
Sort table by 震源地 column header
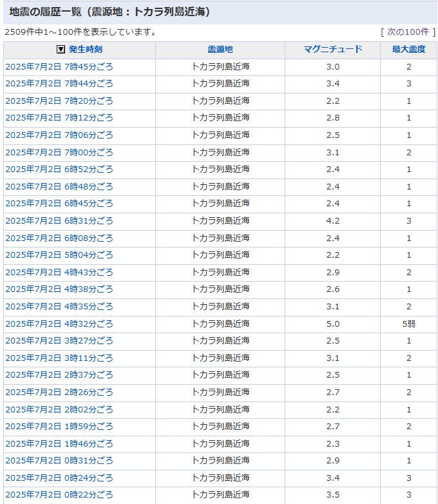tap(220, 50)
